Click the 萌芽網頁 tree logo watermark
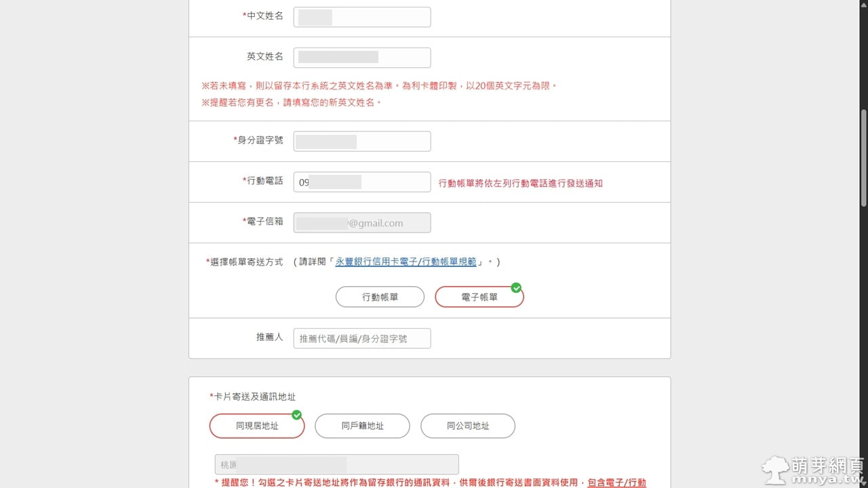The height and width of the screenshot is (488, 868). [x=776, y=468]
